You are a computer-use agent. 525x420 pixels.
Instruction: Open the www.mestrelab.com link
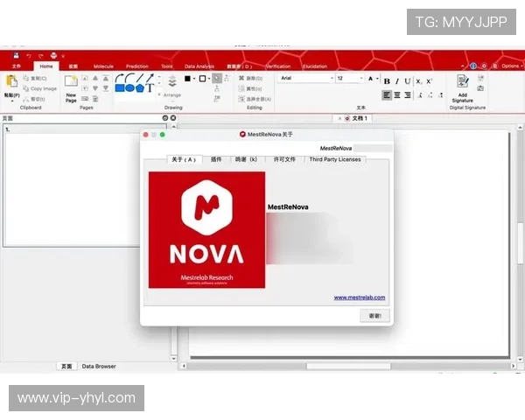[359, 297]
